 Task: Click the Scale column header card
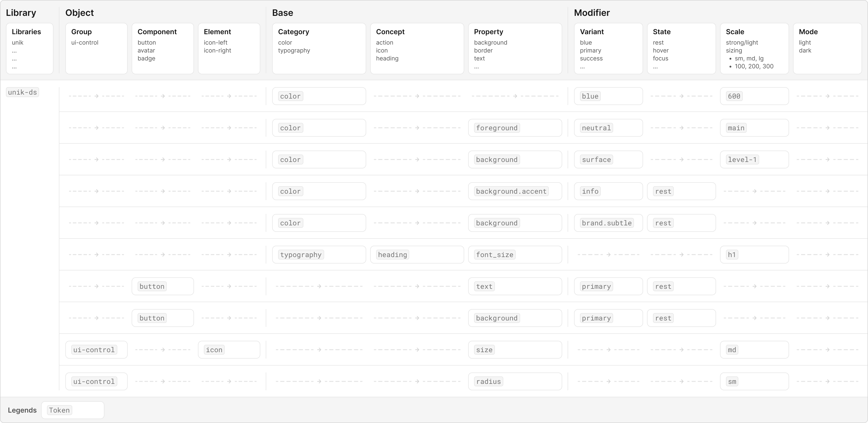[x=754, y=48]
